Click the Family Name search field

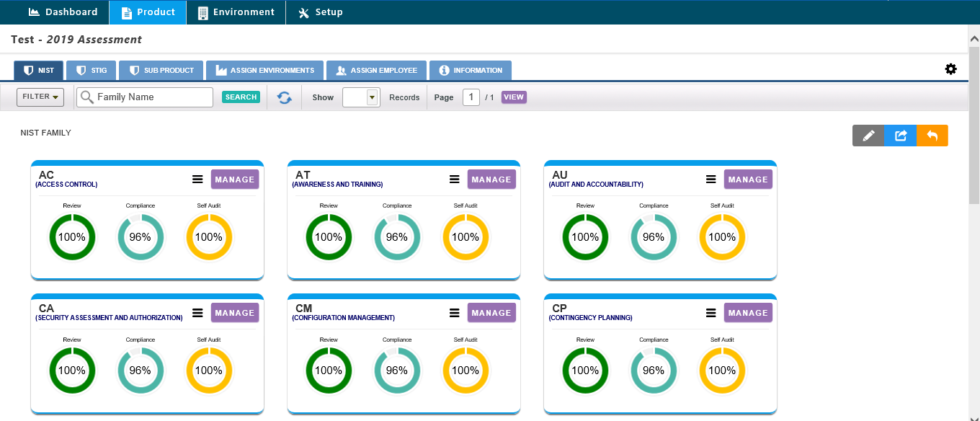(x=151, y=97)
